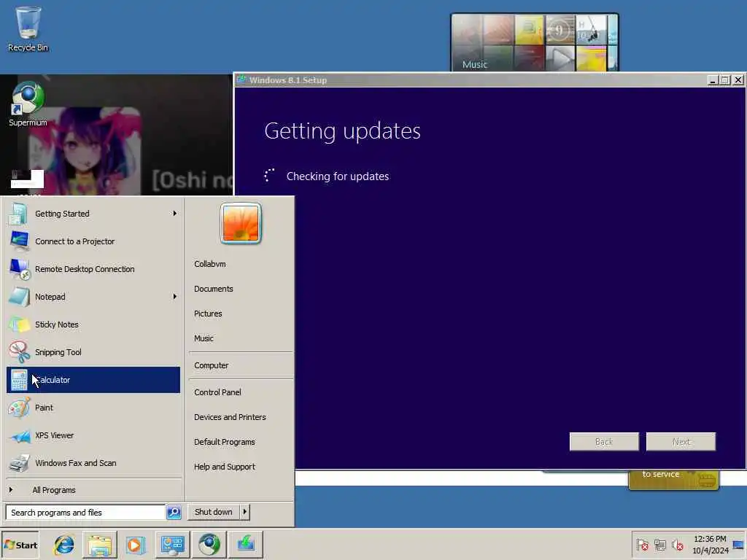Click the Shut down button
The width and height of the screenshot is (747, 560).
click(214, 512)
